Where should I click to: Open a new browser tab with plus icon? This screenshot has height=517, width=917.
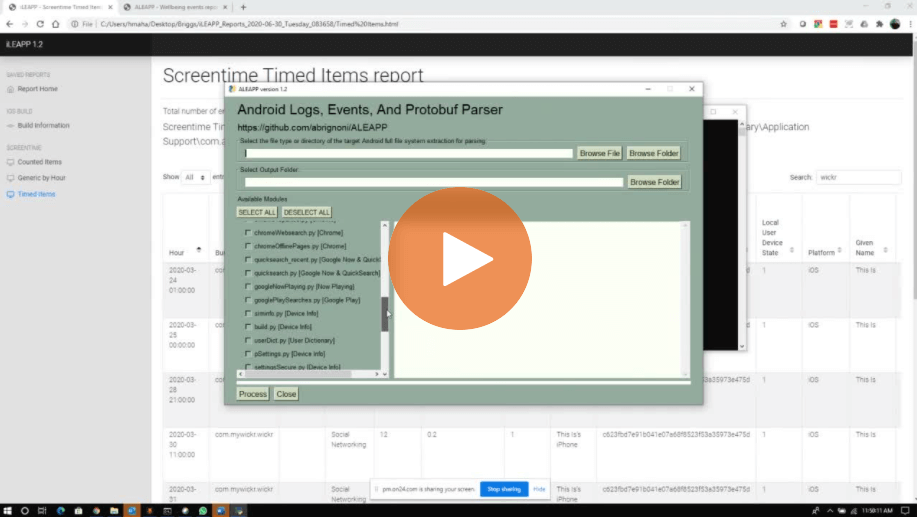243,7
